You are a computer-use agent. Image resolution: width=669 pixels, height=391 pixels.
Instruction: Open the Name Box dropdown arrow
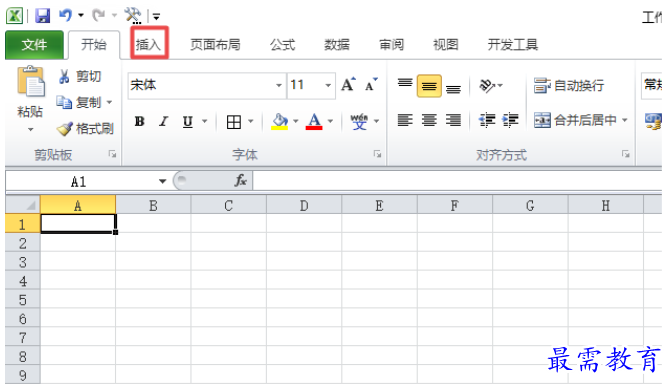[162, 182]
